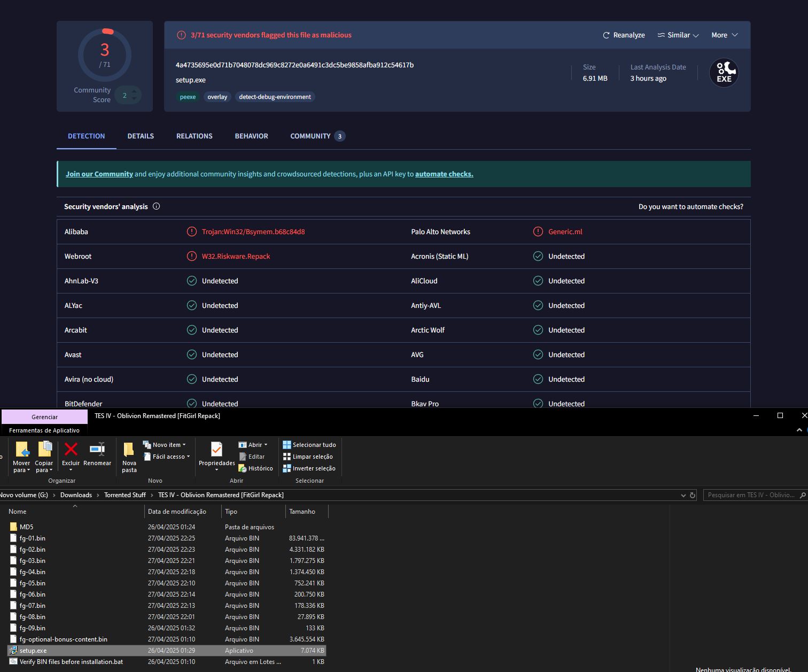The width and height of the screenshot is (808, 672).
Task: Refresh the Explorer folder view
Action: 693,496
